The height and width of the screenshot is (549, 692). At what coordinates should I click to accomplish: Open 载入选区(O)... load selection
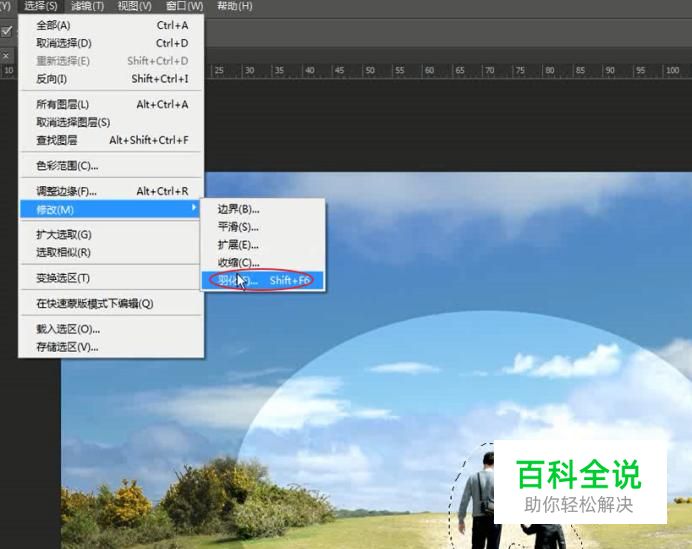click(x=111, y=329)
